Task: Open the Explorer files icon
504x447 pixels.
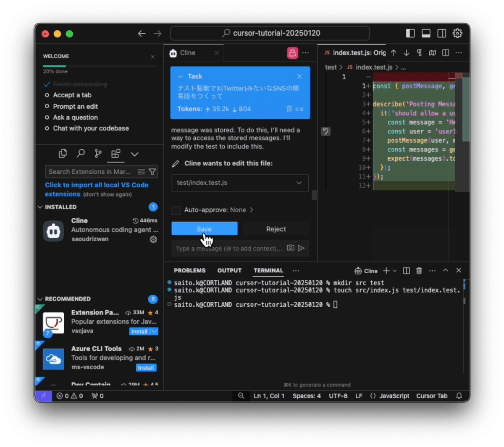Action: [x=63, y=154]
